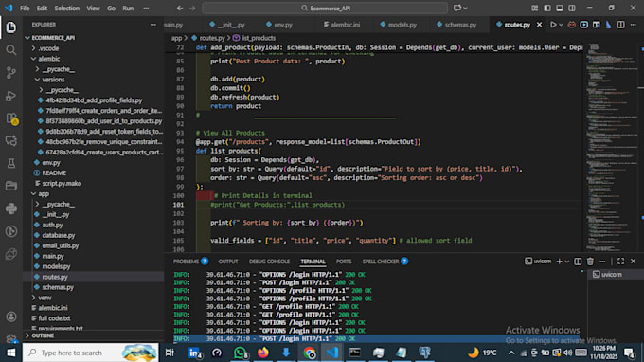Open the Testing flask view
The image size is (644, 362).
[11, 163]
